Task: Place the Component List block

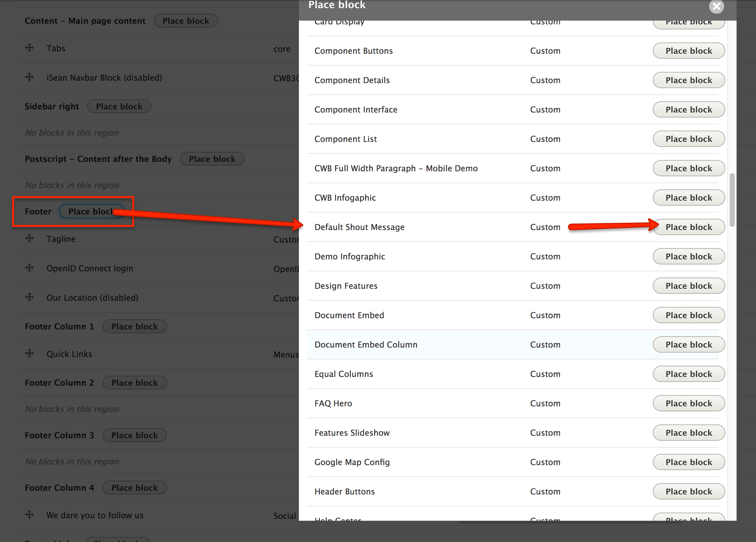Action: click(689, 139)
